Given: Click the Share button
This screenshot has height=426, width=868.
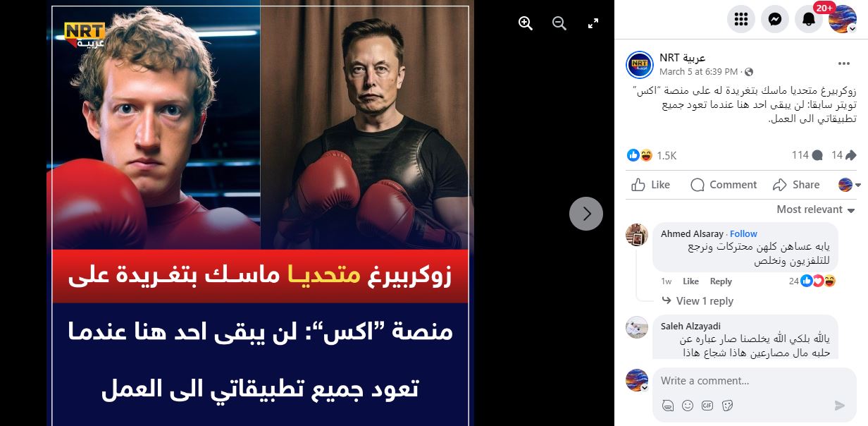Looking at the screenshot, I should coord(796,185).
